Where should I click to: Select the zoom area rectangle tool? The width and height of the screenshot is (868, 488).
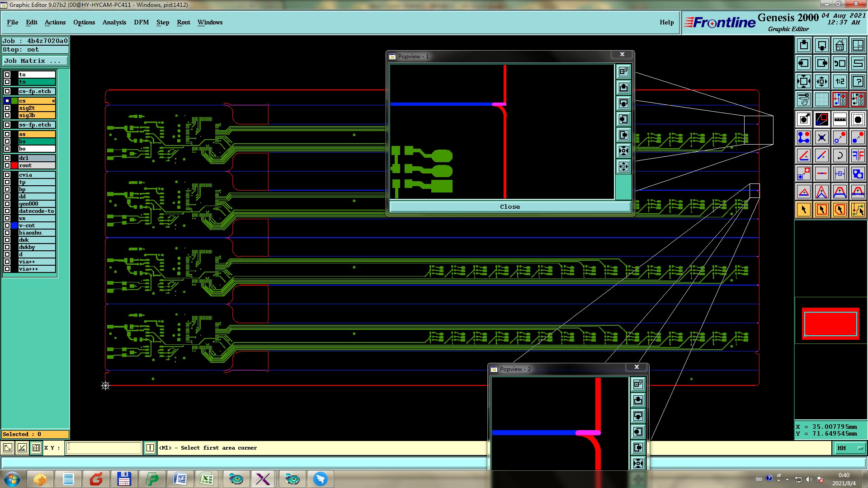[x=822, y=119]
